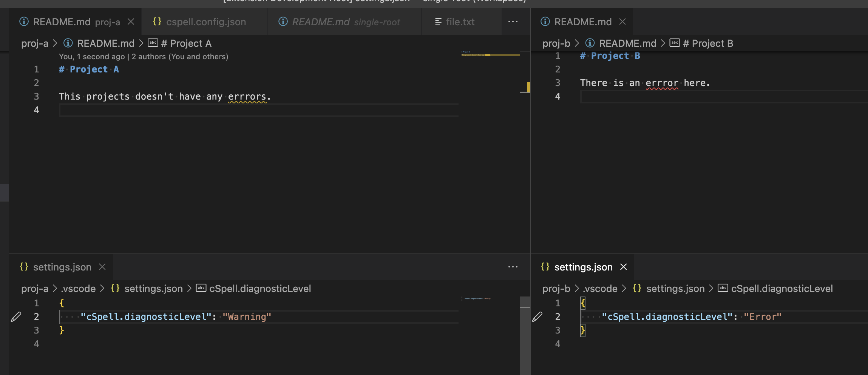Close settings.json tab in proj-b bottom group
The width and height of the screenshot is (868, 375).
[x=624, y=267]
